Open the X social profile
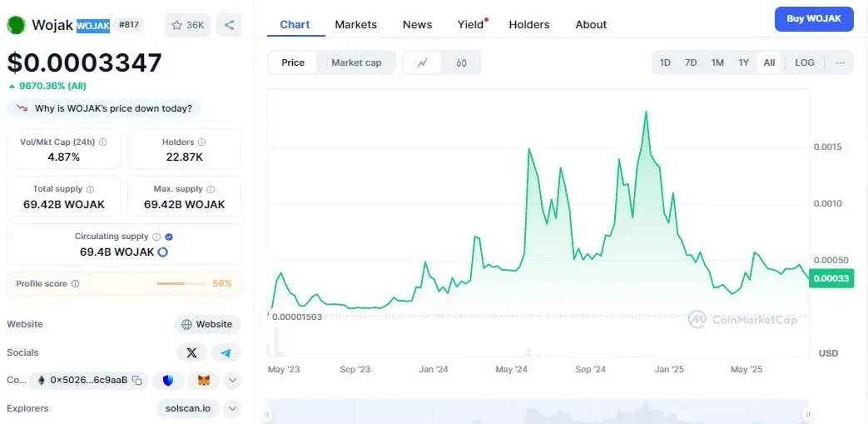This screenshot has width=868, height=424. (191, 352)
